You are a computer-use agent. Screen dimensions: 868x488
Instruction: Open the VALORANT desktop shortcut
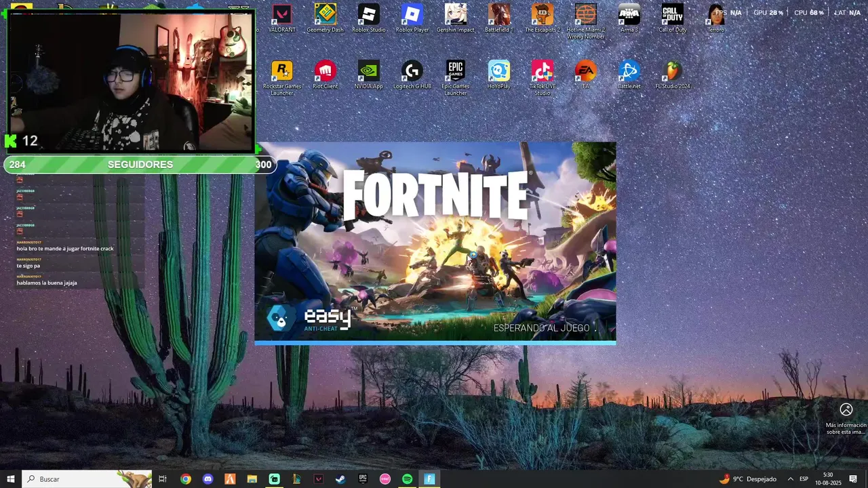tap(282, 18)
